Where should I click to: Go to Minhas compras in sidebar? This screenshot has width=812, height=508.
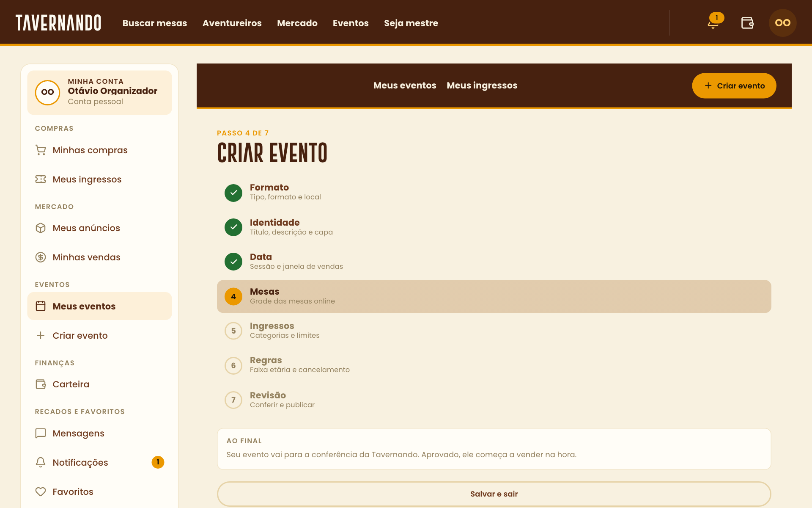pyautogui.click(x=100, y=150)
